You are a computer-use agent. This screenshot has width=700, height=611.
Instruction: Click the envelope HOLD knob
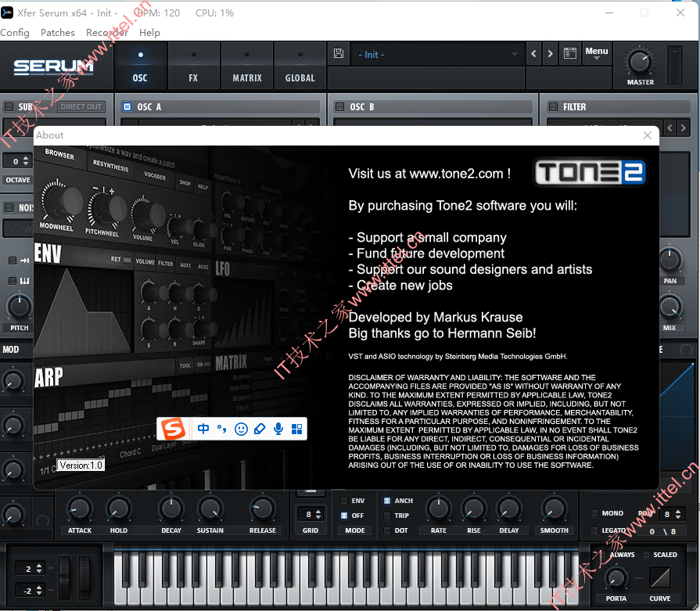tap(119, 509)
